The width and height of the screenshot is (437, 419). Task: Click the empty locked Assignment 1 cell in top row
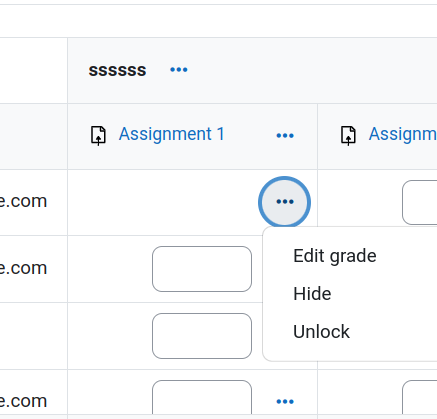tap(163, 202)
